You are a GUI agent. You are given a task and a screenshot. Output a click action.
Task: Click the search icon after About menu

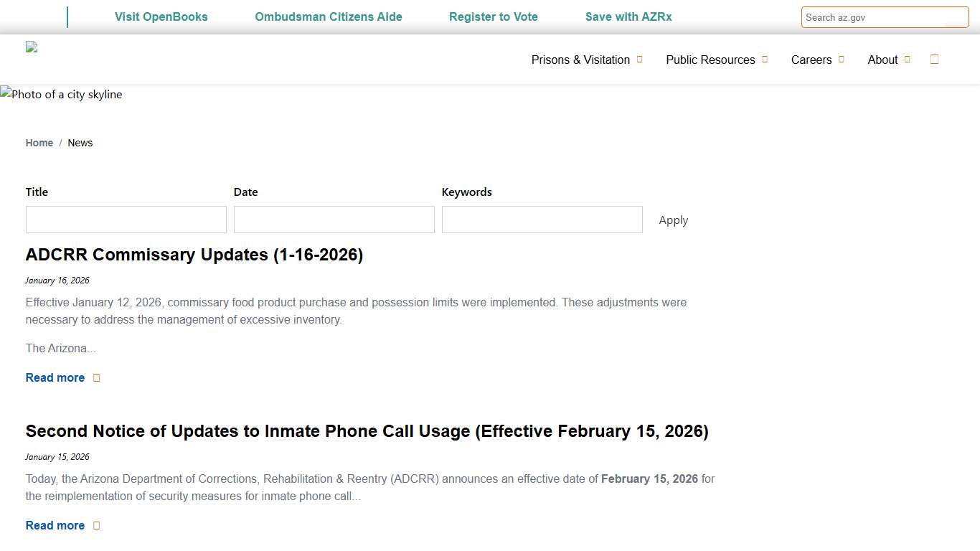(x=934, y=60)
